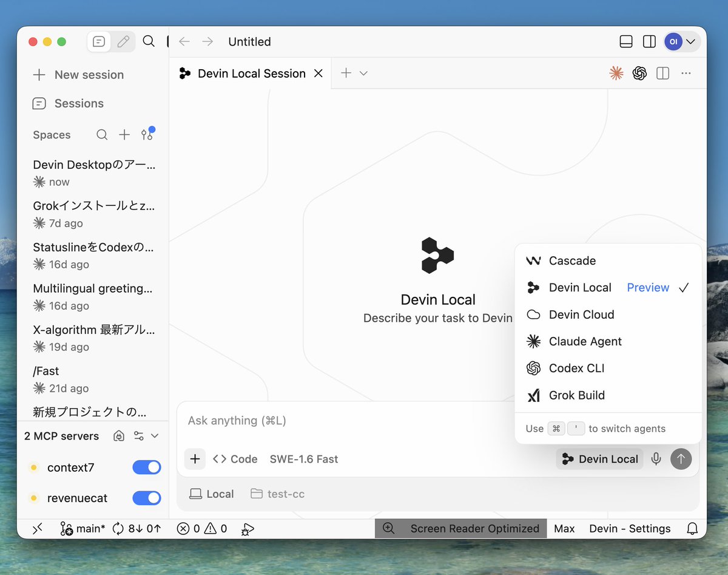
Task: Open the sessions view icon in title bar
Action: click(x=99, y=42)
